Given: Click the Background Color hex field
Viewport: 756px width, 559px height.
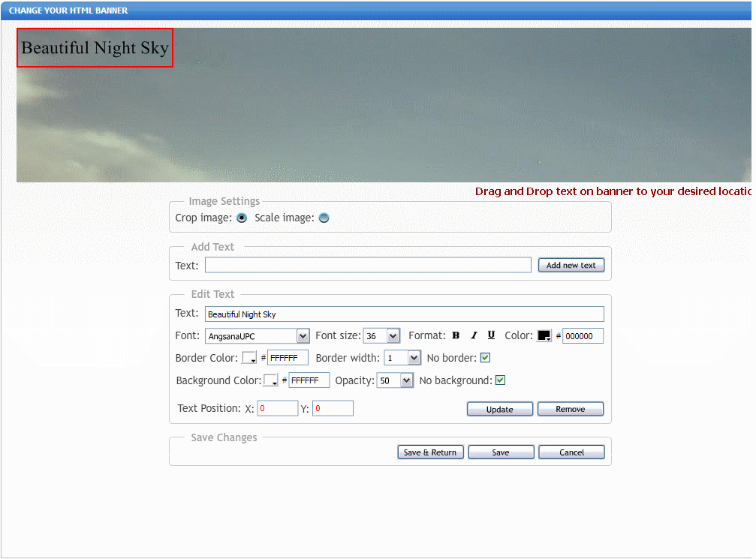Looking at the screenshot, I should point(309,380).
